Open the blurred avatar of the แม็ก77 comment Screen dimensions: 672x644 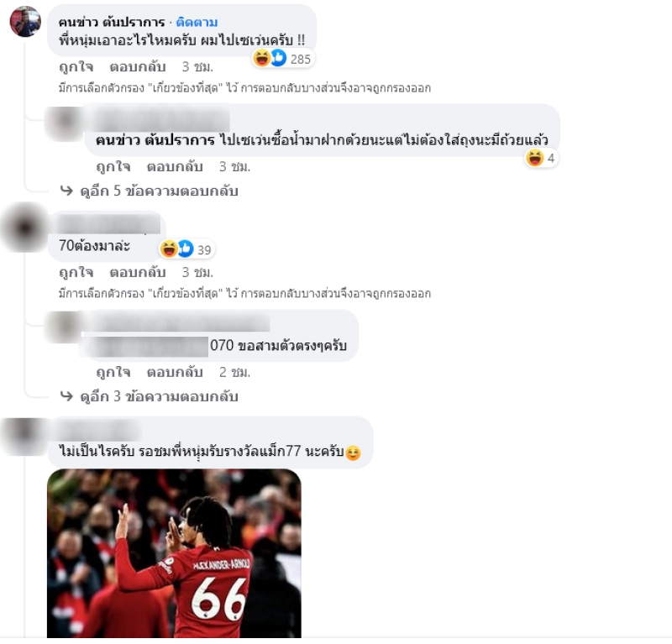tap(24, 436)
